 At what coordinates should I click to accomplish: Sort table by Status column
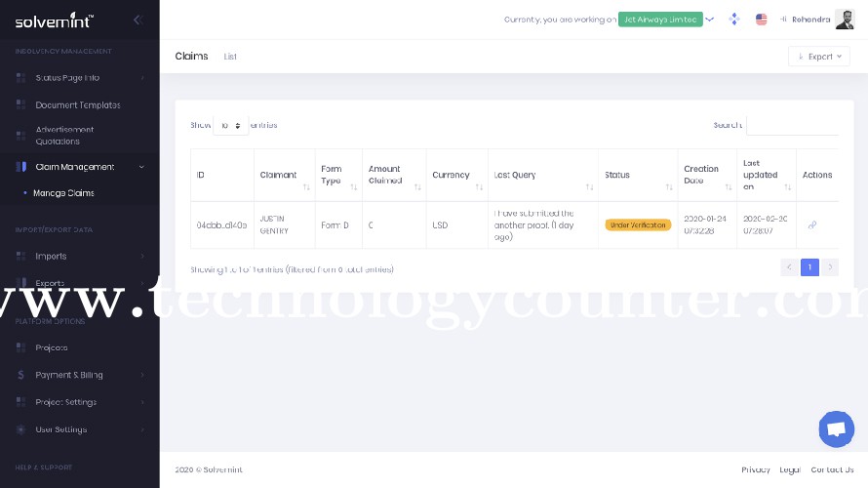point(638,175)
